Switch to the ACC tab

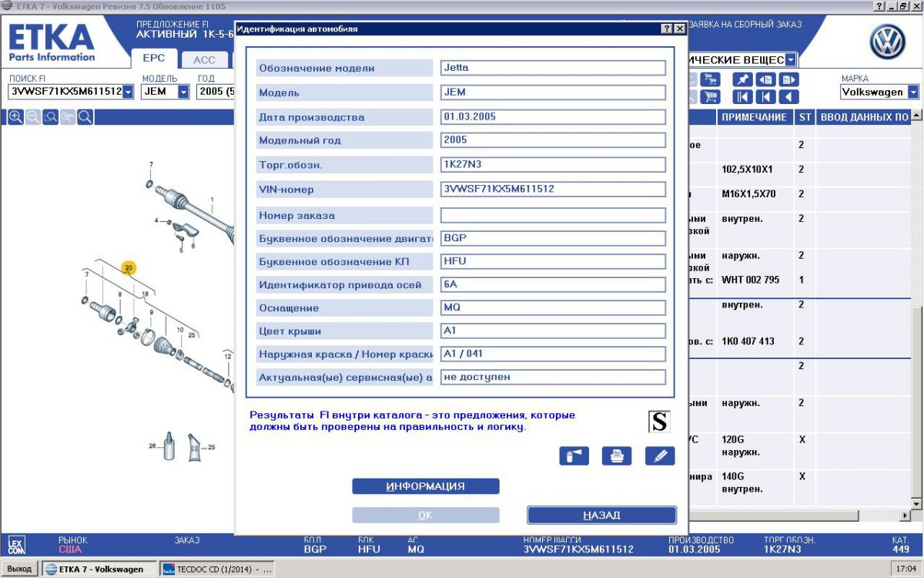click(204, 59)
